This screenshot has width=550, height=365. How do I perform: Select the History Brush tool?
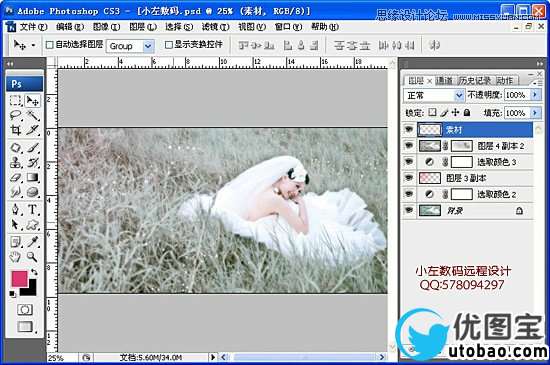coord(33,162)
